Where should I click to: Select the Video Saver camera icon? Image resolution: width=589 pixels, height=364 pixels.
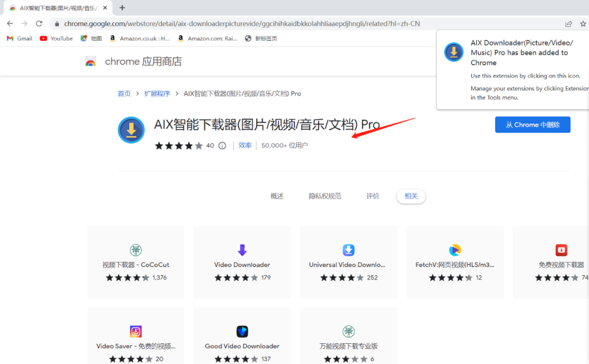135,331
